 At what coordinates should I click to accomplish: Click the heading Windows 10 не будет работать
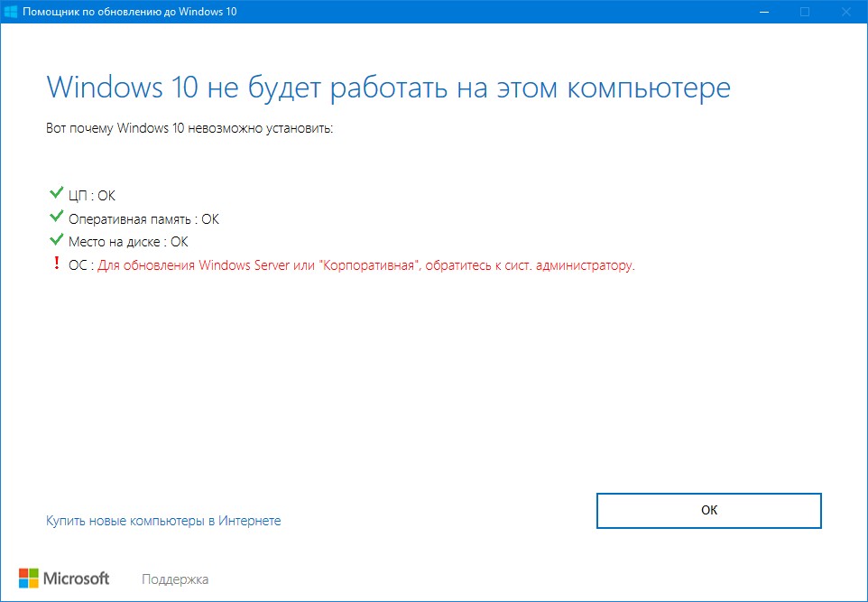tap(388, 88)
